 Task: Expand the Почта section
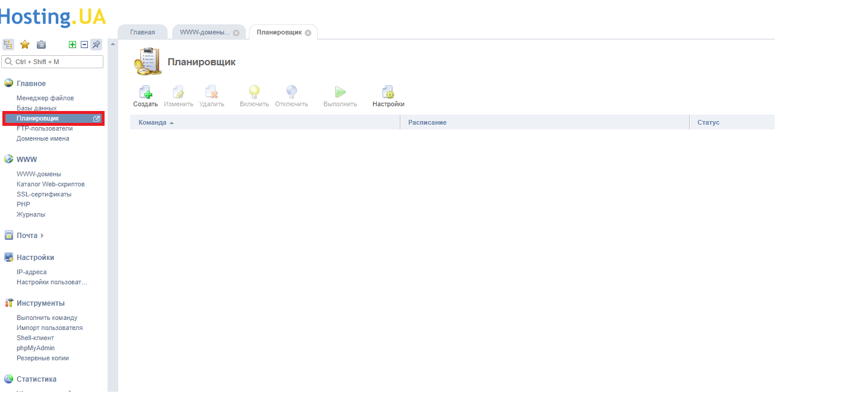click(27, 236)
